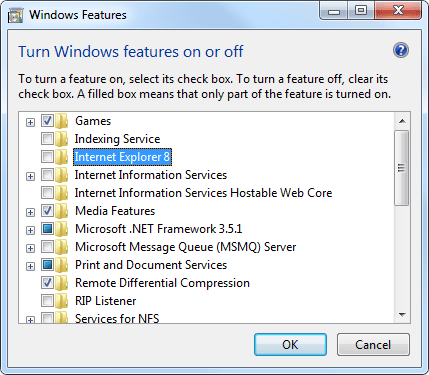Select the Internet Information Services Hostable Web Core item
429x375 pixels.
(203, 193)
